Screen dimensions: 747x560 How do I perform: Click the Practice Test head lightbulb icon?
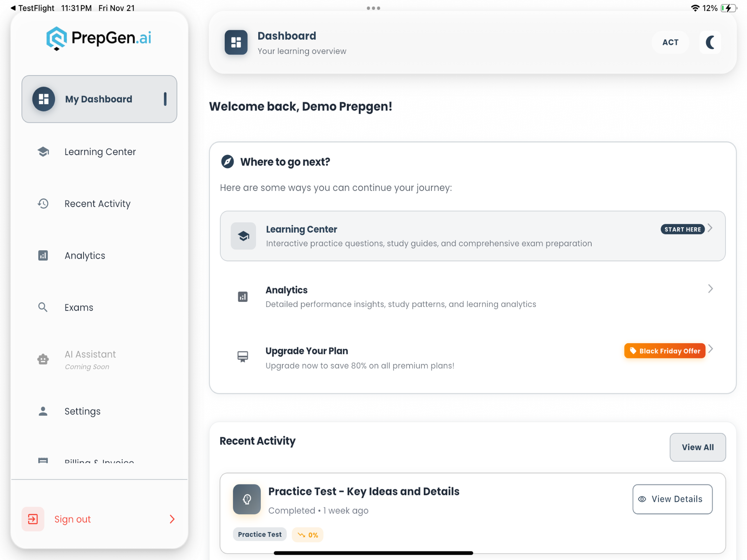click(247, 499)
